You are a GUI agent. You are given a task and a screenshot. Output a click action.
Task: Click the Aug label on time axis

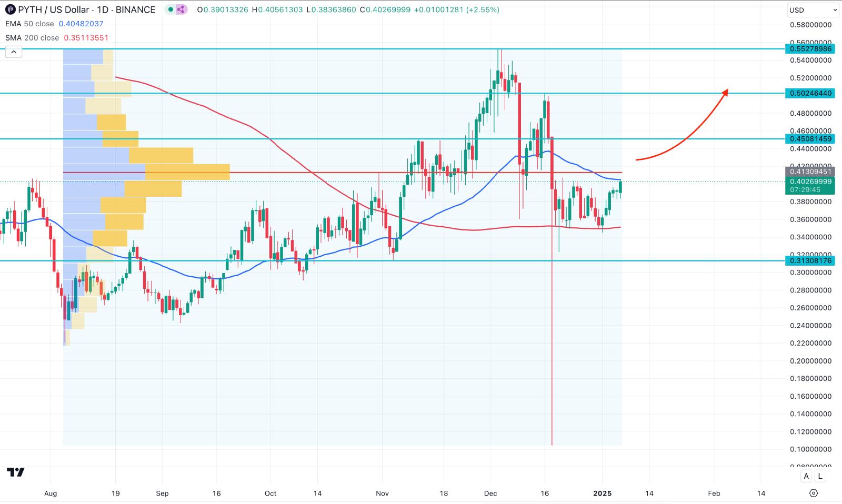[51, 493]
